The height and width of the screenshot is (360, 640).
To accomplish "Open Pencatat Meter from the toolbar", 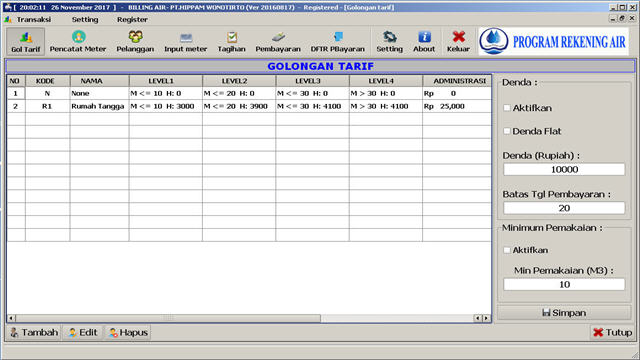I will (78, 41).
